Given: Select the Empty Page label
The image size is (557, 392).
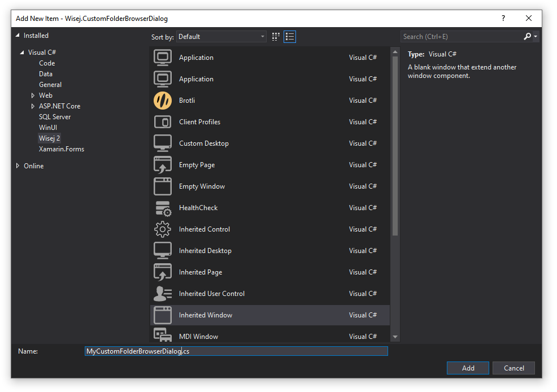Looking at the screenshot, I should pos(197,165).
